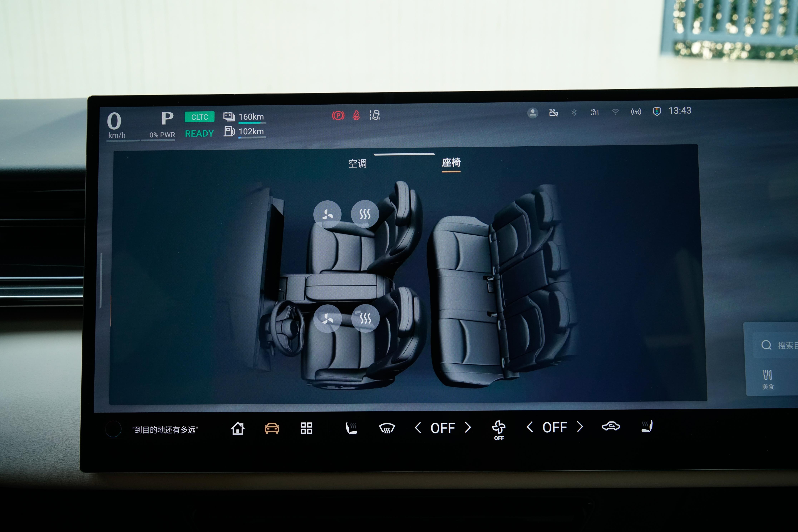Increase right temperature with right chevron
Image resolution: width=798 pixels, height=532 pixels.
580,427
